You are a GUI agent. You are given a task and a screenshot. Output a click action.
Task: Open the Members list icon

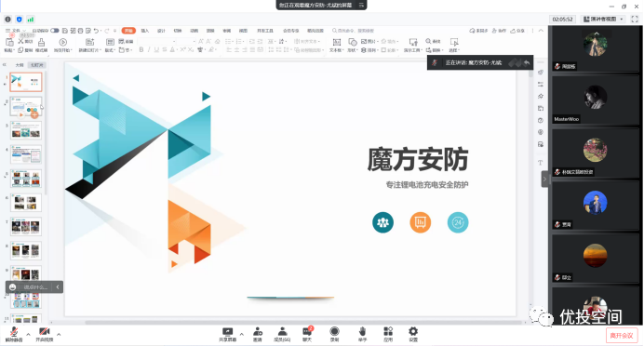[x=282, y=335]
